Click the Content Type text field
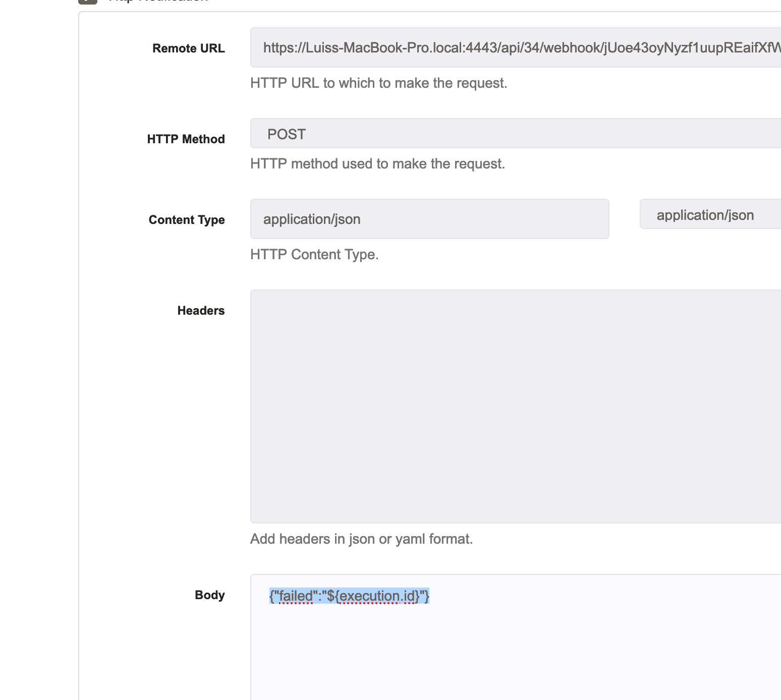Screen dimensions: 781x700 tap(430, 219)
